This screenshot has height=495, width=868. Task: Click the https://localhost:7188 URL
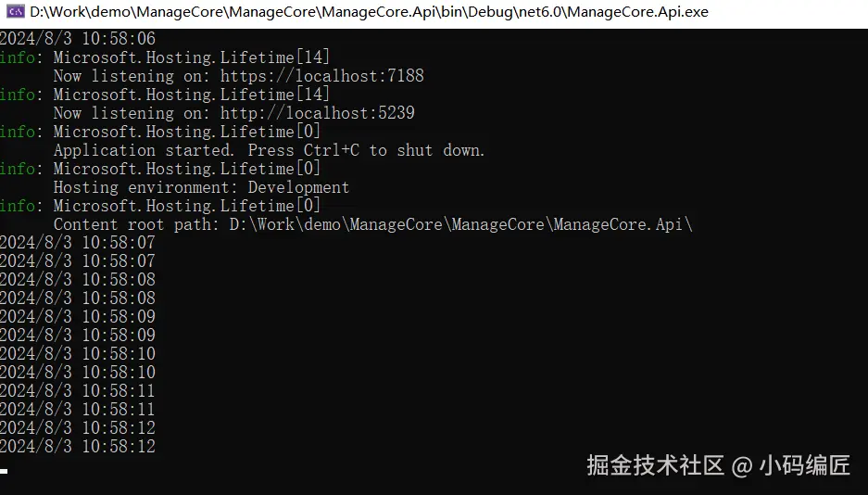click(x=322, y=76)
